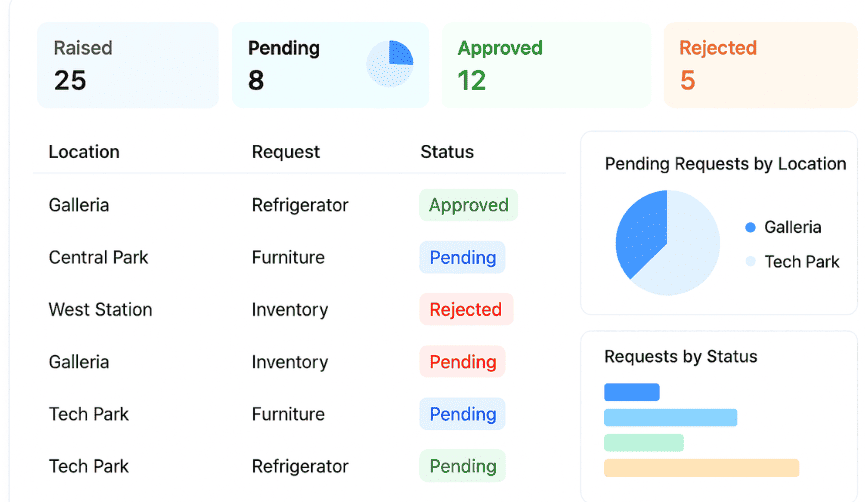This screenshot has height=502, width=865.
Task: Sort by the Status column header
Action: tap(447, 152)
